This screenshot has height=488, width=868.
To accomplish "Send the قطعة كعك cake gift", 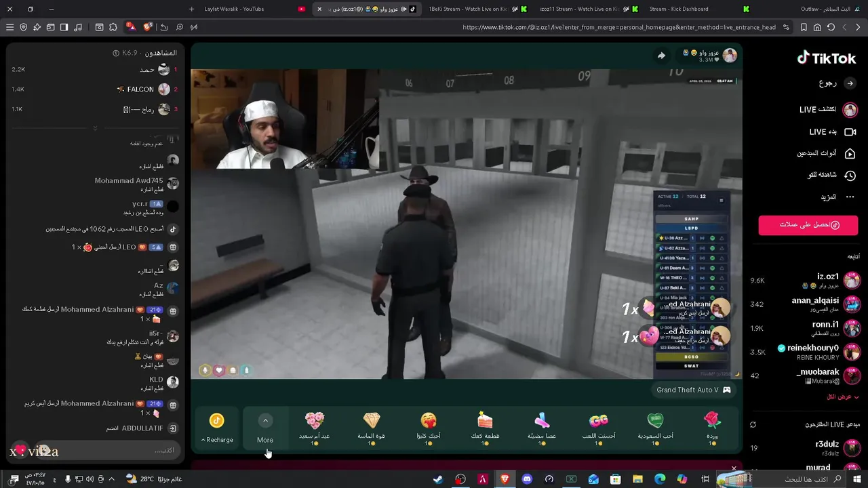I will pos(484,428).
